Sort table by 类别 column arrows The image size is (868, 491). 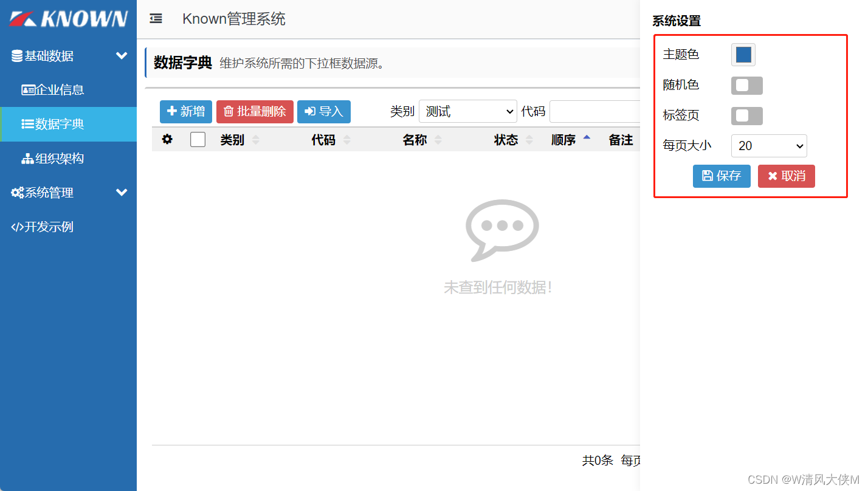256,140
